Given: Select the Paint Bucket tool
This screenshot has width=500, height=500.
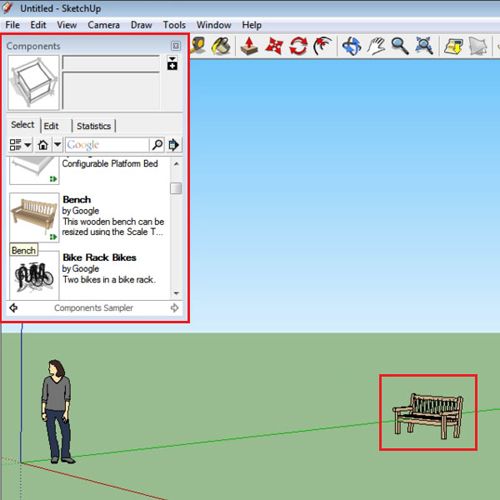Looking at the screenshot, I should pyautogui.click(x=221, y=46).
